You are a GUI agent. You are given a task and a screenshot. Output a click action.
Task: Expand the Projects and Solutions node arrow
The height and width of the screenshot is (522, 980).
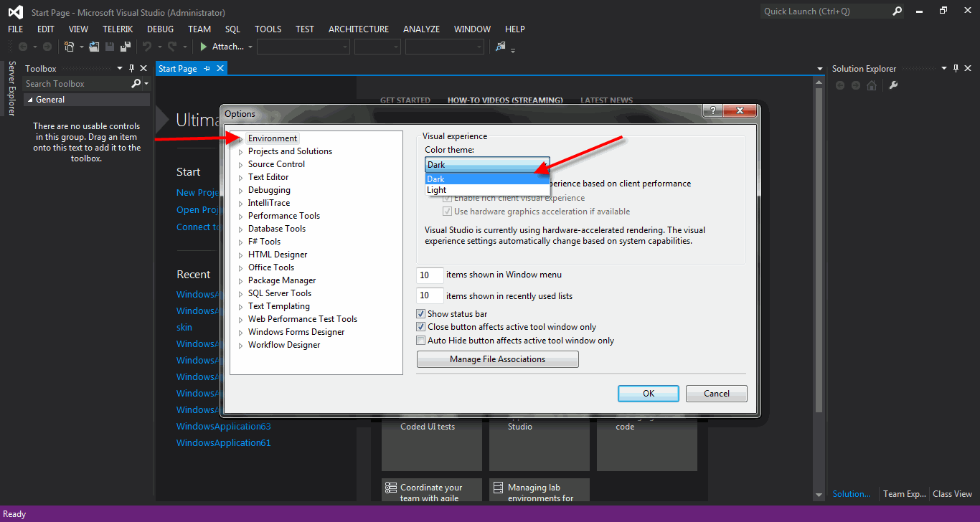coord(241,151)
